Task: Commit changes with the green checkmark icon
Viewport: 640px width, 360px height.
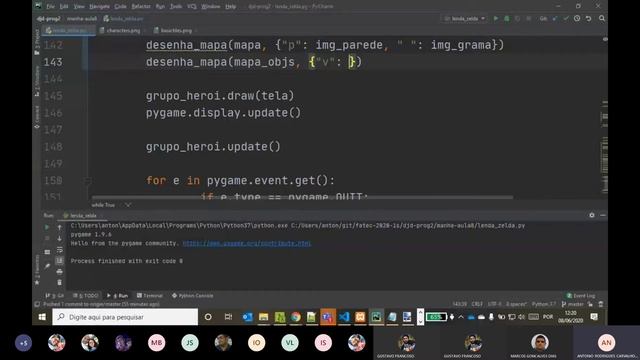Action: click(x=566, y=18)
